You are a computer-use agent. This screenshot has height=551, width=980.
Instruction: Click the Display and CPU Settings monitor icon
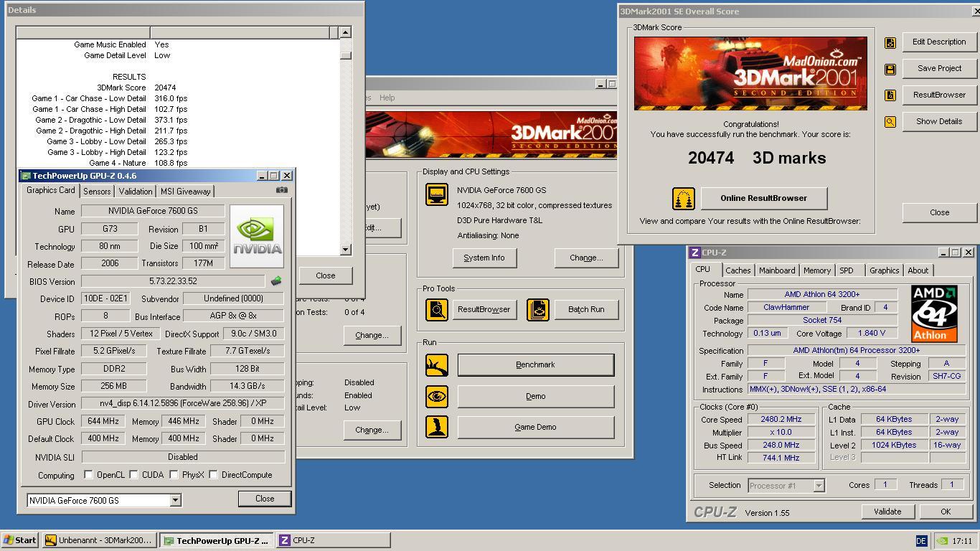[437, 194]
